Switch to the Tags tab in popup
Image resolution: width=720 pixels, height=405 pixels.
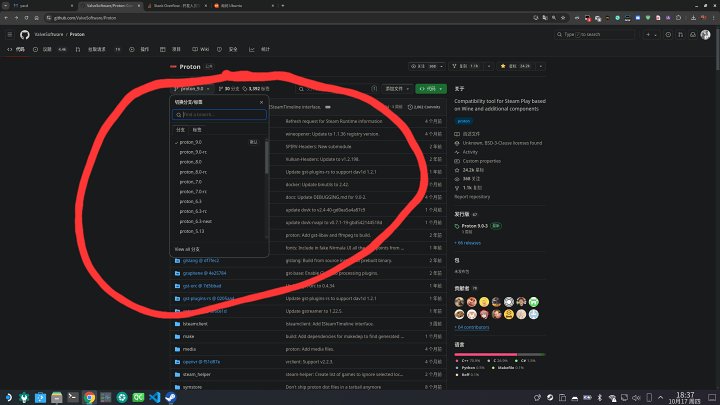click(x=197, y=130)
